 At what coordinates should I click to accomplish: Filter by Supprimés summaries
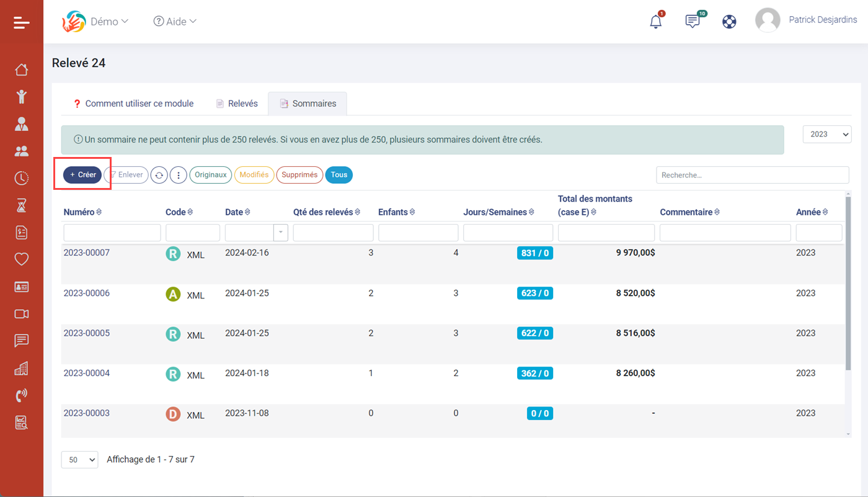299,175
